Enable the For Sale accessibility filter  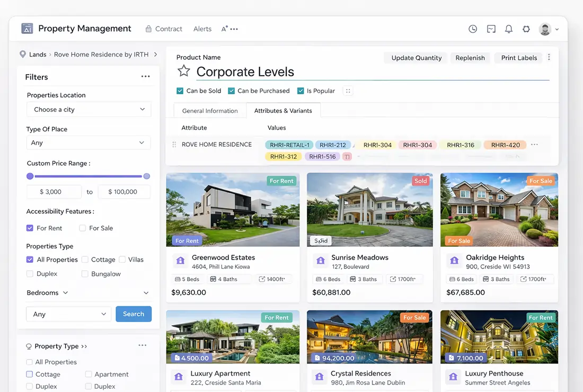[82, 228]
